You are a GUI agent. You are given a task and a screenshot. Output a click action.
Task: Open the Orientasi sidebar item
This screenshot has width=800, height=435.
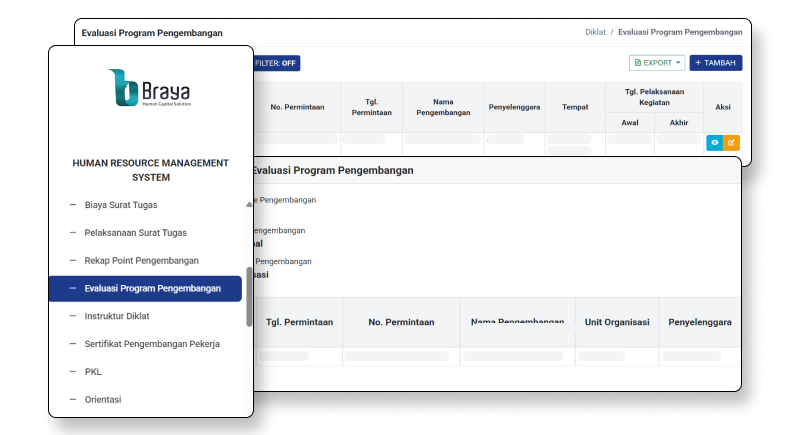point(103,400)
